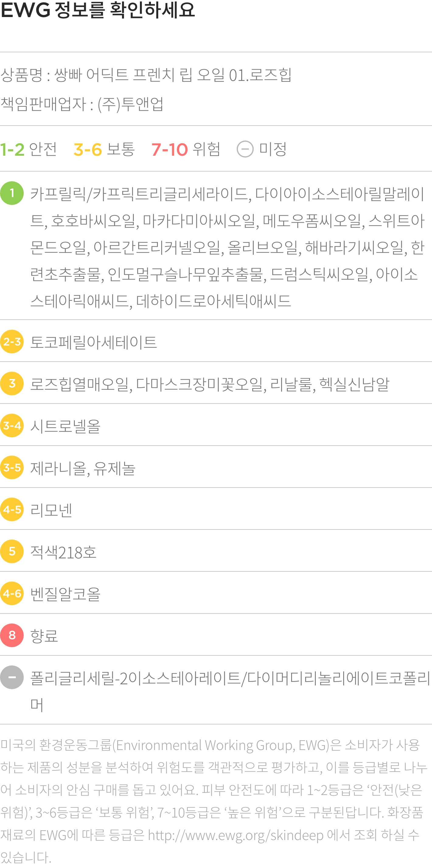Click the 적색218호 ingredient name

[63, 552]
